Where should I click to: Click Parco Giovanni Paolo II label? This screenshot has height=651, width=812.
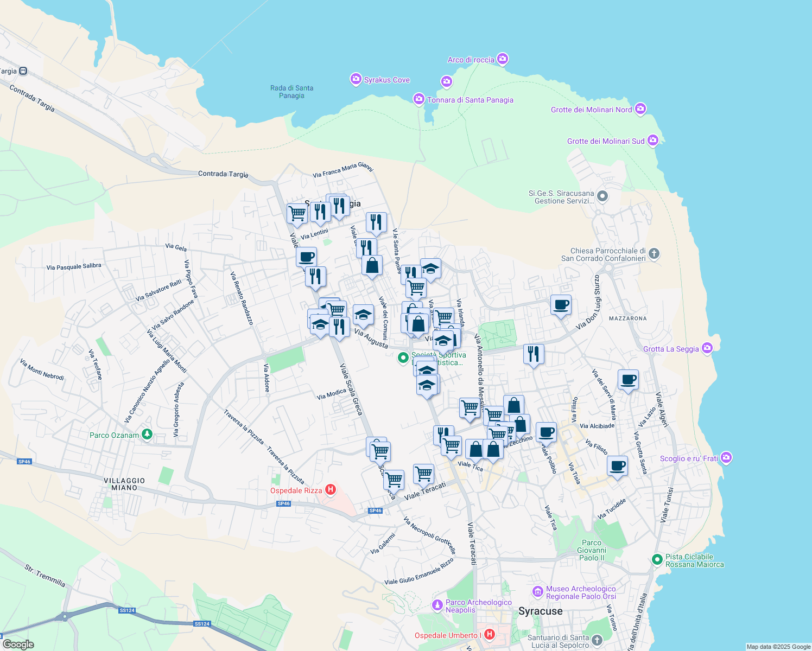[591, 550]
